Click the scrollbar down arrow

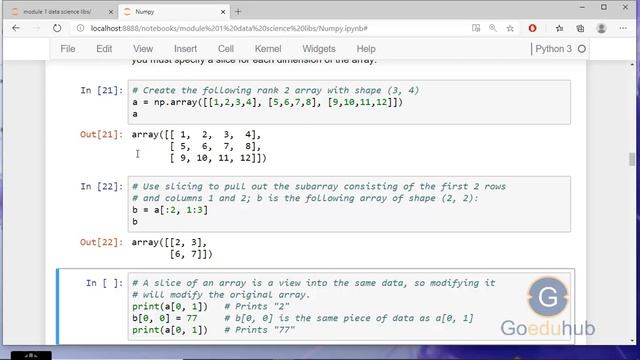pyautogui.click(x=632, y=340)
